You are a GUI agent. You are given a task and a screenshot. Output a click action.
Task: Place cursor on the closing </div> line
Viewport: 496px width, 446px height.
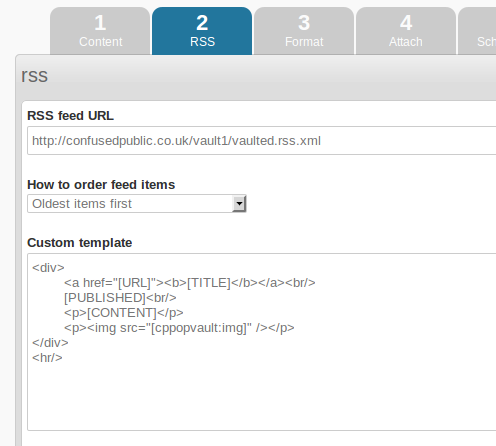(x=50, y=343)
